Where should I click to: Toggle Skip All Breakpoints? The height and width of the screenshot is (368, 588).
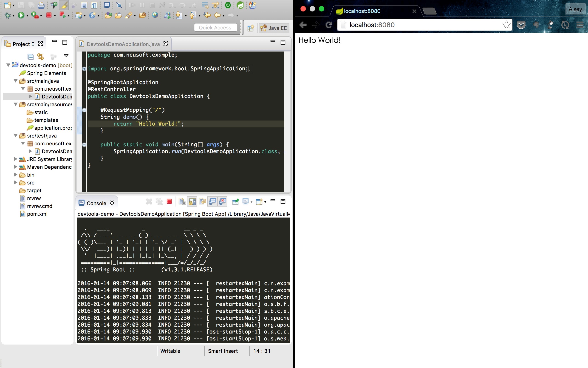tap(119, 5)
